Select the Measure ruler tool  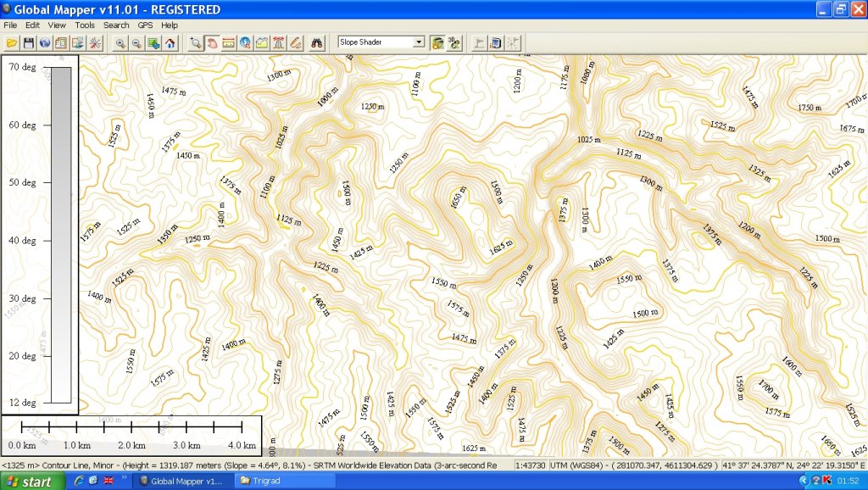228,42
